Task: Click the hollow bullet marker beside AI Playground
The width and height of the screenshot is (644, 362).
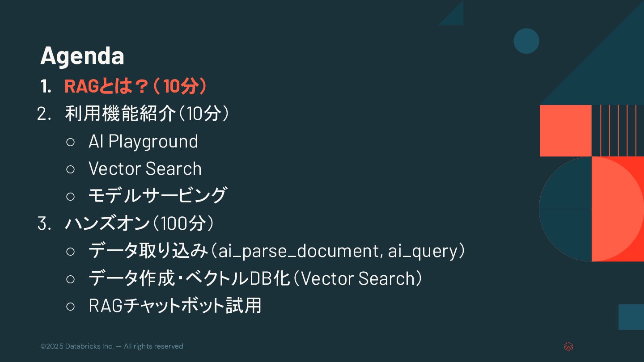Action: click(70, 142)
